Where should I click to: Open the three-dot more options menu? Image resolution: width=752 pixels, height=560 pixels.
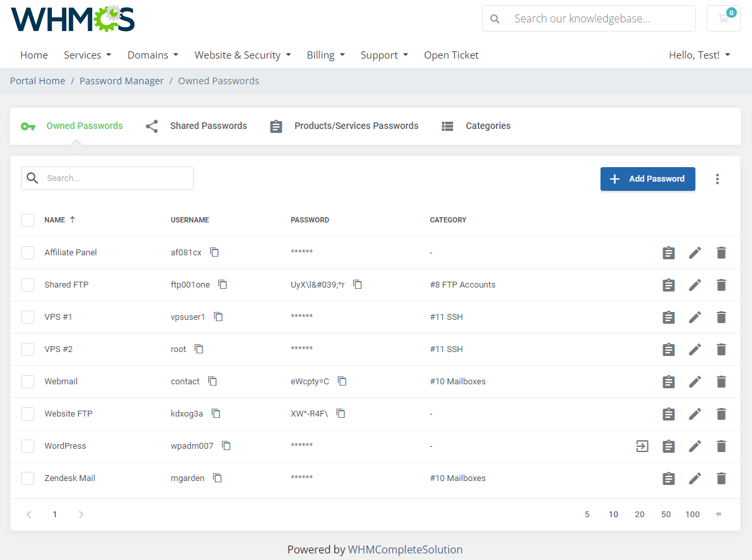(718, 179)
